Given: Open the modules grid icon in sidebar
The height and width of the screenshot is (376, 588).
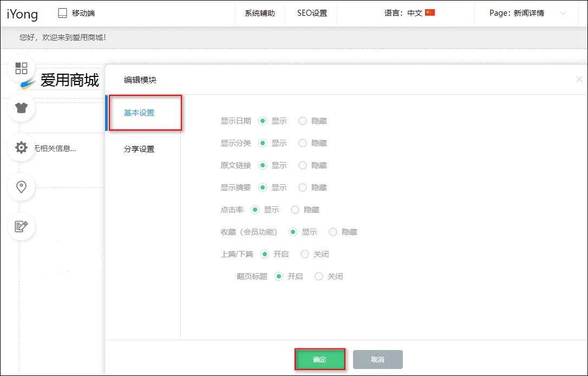Looking at the screenshot, I should click(21, 68).
